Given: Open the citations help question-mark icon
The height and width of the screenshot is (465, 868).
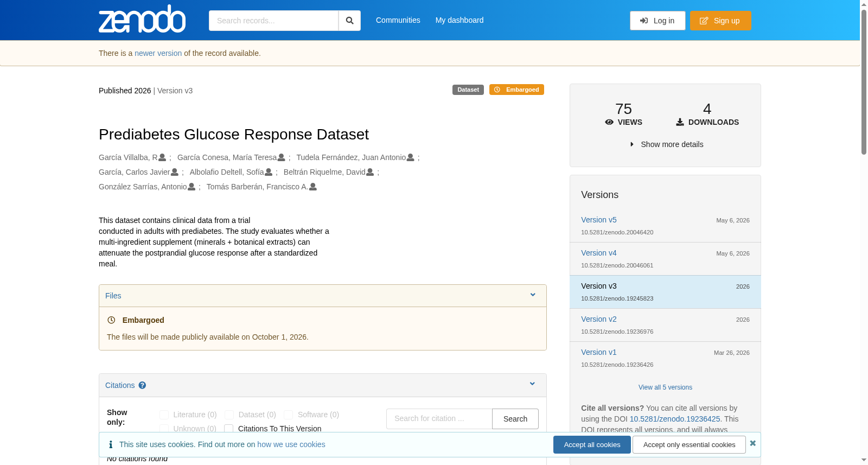Looking at the screenshot, I should (x=142, y=385).
